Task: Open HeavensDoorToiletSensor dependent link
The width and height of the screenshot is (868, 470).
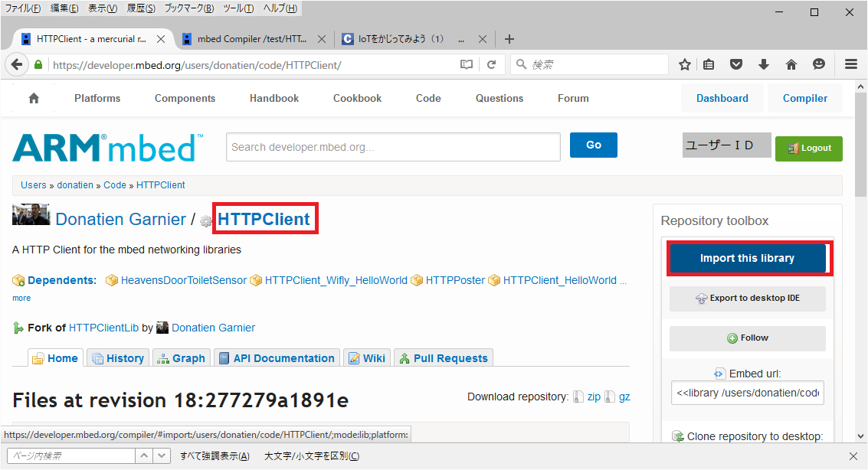Action: coord(183,280)
